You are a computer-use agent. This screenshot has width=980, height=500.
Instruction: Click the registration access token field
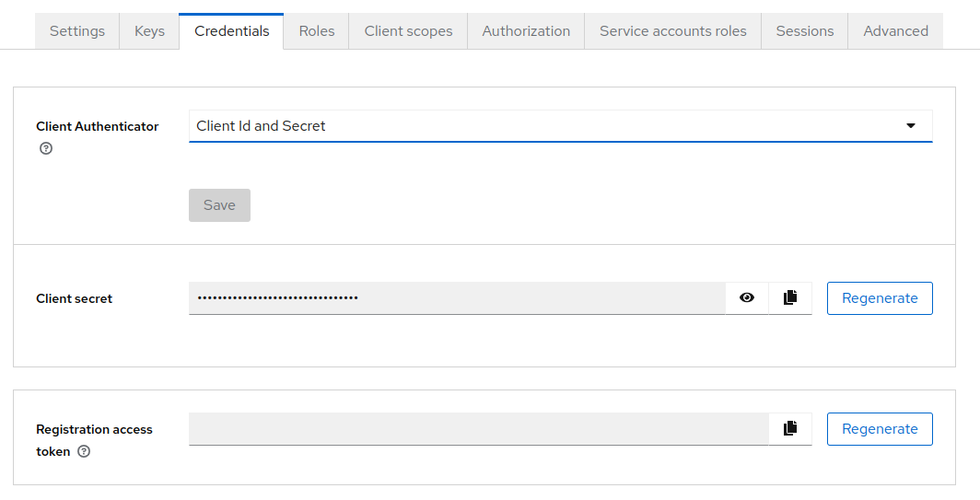pyautogui.click(x=478, y=429)
